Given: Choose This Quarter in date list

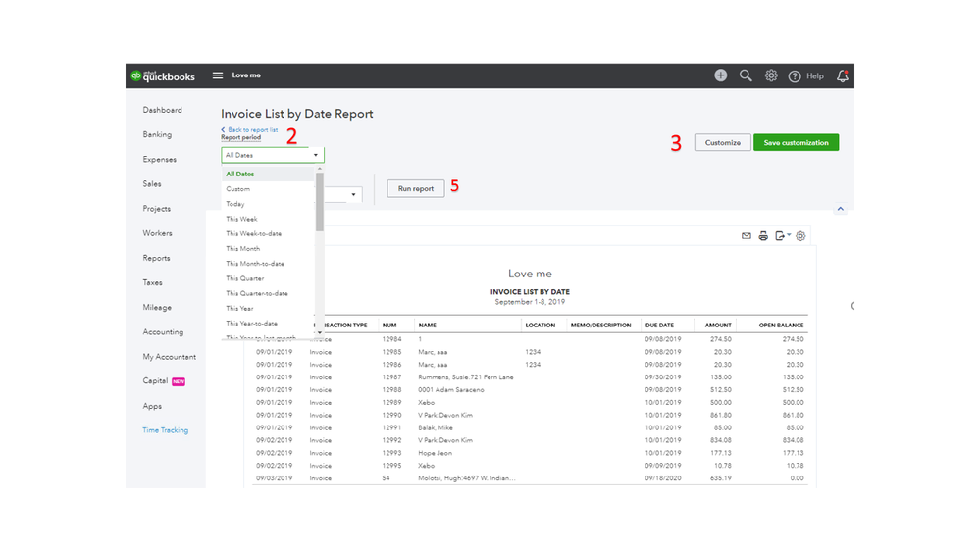Looking at the screenshot, I should (x=244, y=278).
